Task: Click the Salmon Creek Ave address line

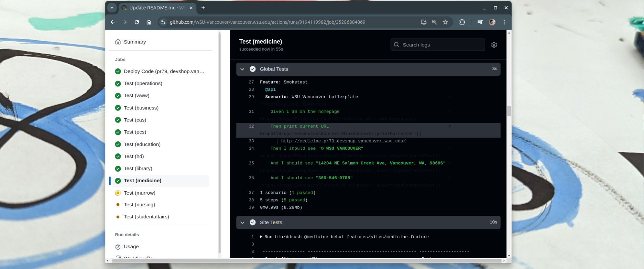Action: [358, 163]
